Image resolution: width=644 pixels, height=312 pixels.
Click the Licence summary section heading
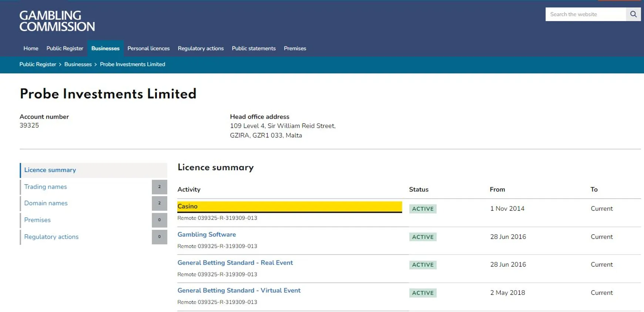pyautogui.click(x=216, y=167)
